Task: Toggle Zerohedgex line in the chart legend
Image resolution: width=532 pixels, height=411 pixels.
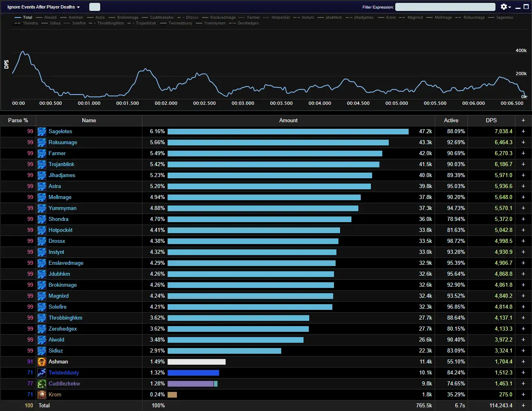Action: point(244,23)
